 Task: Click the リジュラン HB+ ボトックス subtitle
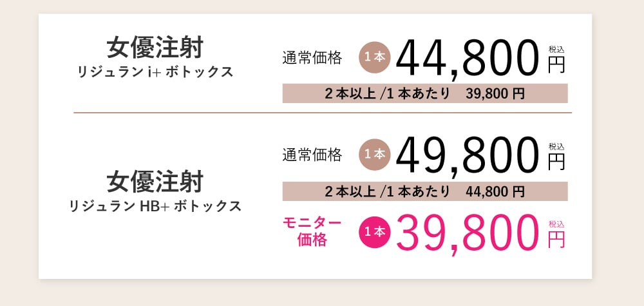(x=155, y=206)
